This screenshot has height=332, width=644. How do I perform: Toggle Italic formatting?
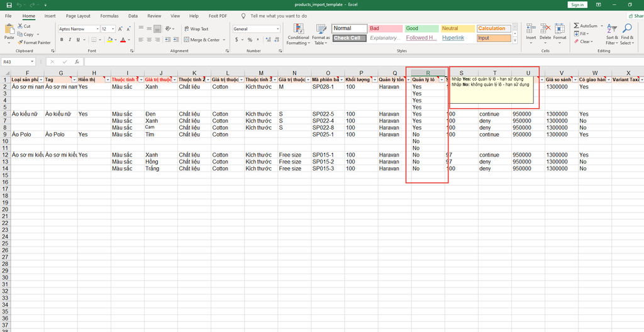point(70,40)
